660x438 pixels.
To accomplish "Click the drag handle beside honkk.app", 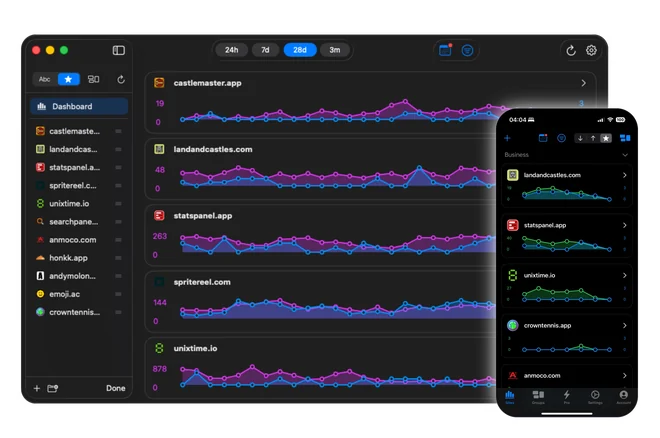I will [x=118, y=258].
